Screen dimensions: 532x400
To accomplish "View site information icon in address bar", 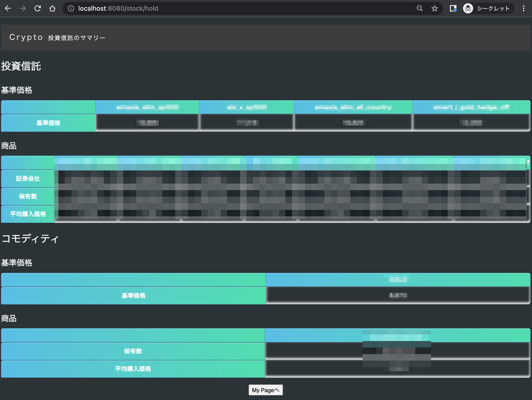I will coord(70,8).
